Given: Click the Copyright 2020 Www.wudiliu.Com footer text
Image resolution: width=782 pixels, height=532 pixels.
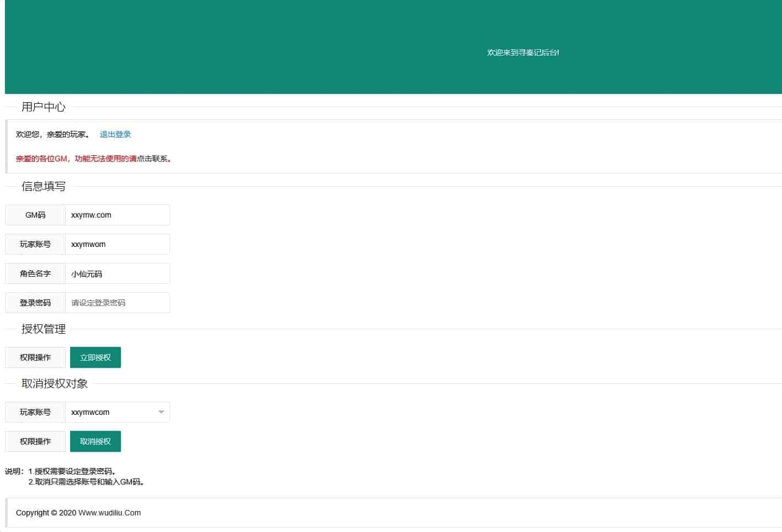Looking at the screenshot, I should click(x=78, y=513).
